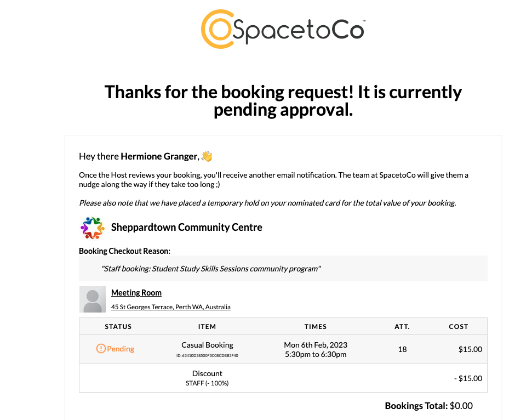The width and height of the screenshot is (532, 420).
Task: Click the Mon 6th Feb, 2023 booking date
Action: 316,345
